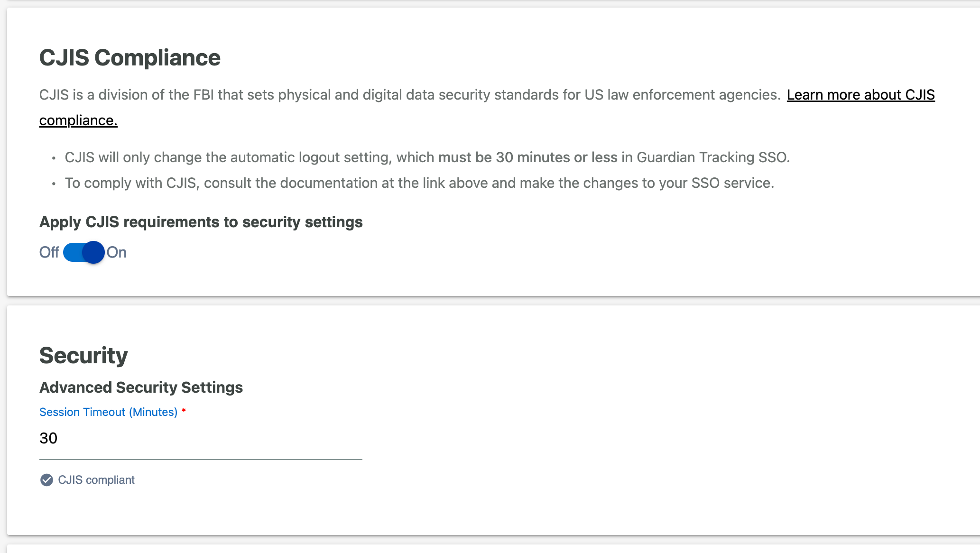Click the dark blue toggle knob
This screenshot has height=553, width=980.
coord(93,252)
